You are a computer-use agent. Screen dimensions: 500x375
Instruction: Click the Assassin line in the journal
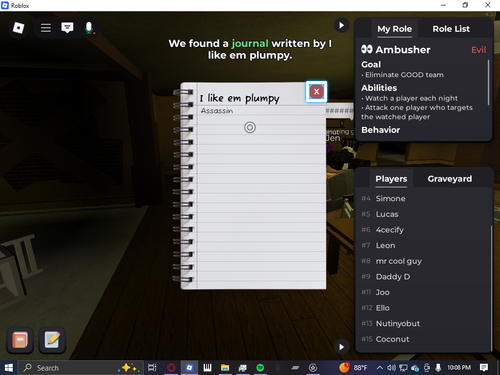pos(217,111)
